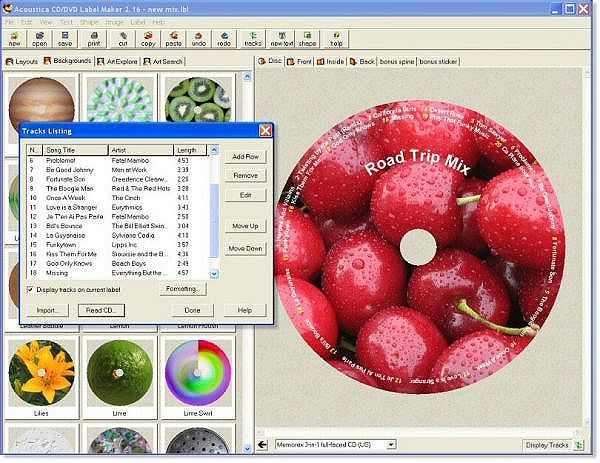The height and width of the screenshot is (463, 600).
Task: Open the File menu
Action: tap(9, 22)
